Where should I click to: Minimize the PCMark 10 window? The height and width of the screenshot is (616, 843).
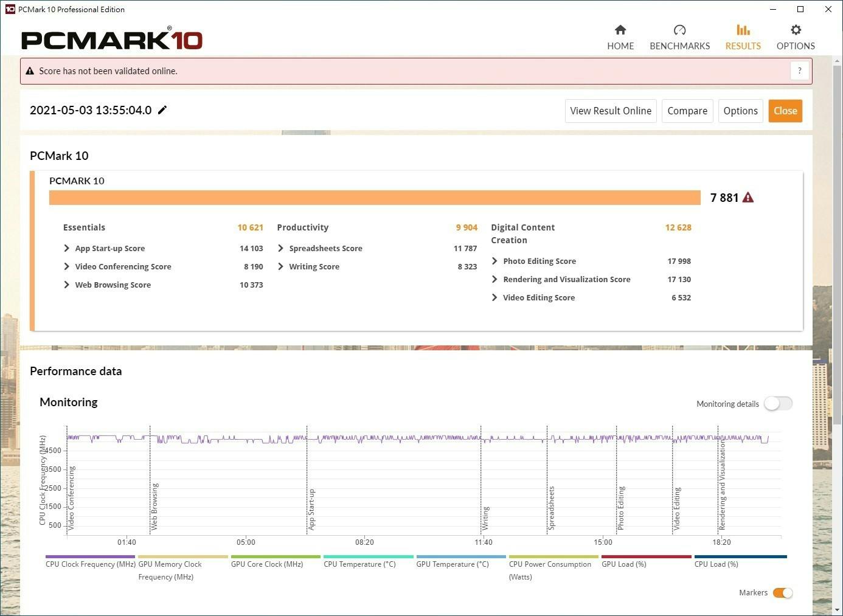pos(773,9)
